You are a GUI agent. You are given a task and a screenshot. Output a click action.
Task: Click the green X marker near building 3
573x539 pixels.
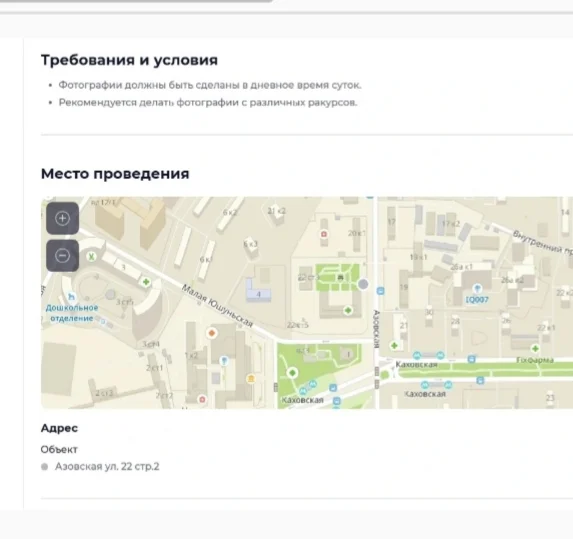(x=91, y=257)
